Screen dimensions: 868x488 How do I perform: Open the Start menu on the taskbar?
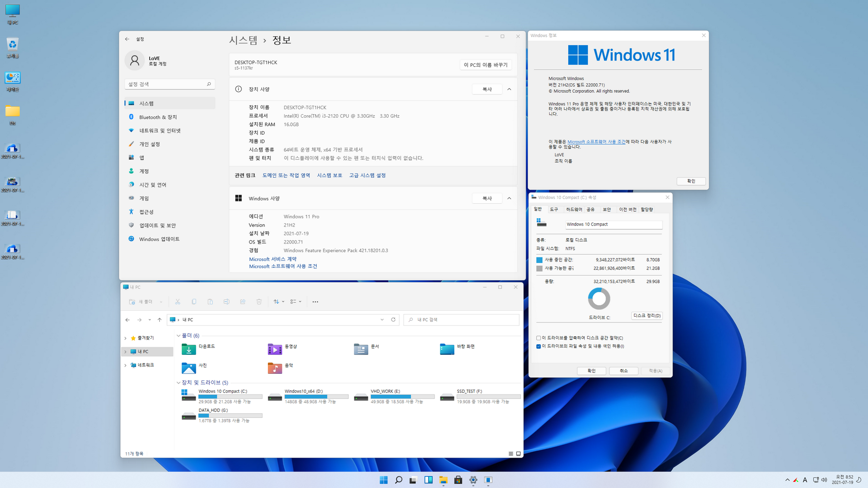click(384, 480)
